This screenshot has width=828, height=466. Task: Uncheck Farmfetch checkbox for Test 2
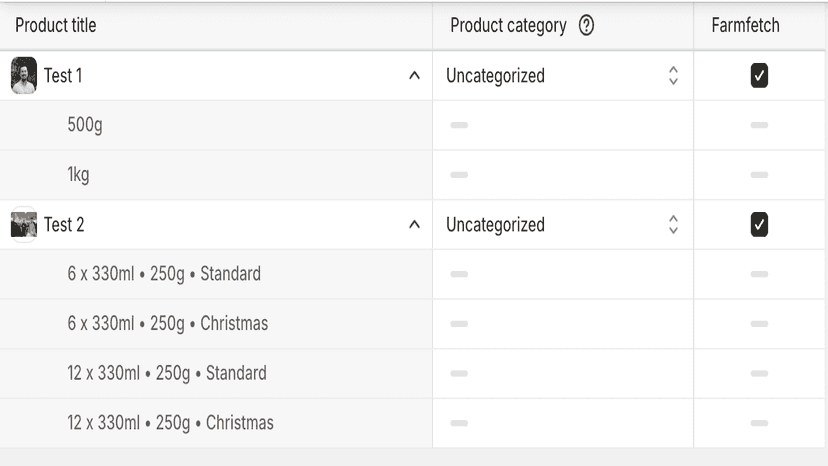pyautogui.click(x=759, y=225)
